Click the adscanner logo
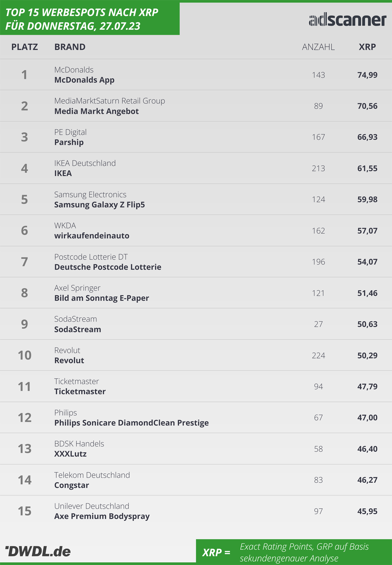Viewport: 392px width, 565px height. point(348,20)
